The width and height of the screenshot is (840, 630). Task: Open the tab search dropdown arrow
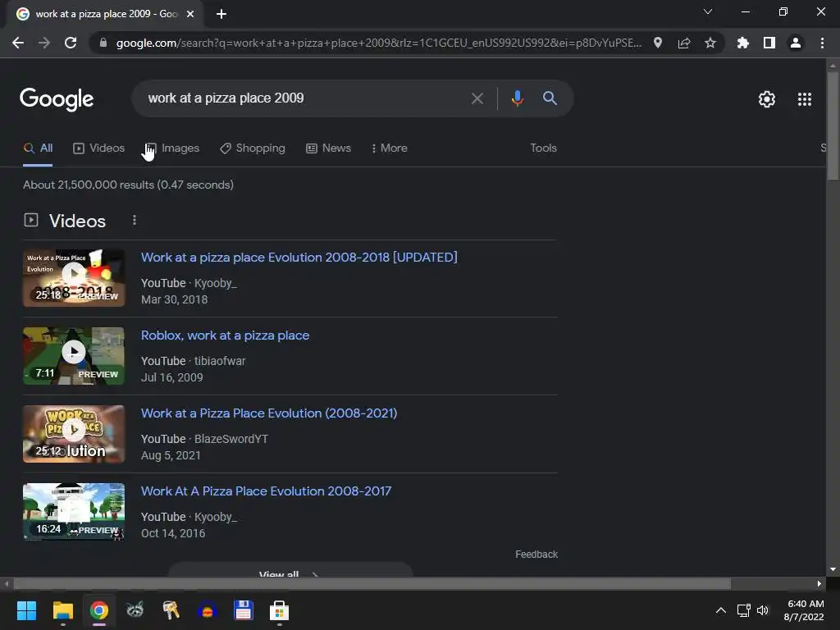coord(708,11)
